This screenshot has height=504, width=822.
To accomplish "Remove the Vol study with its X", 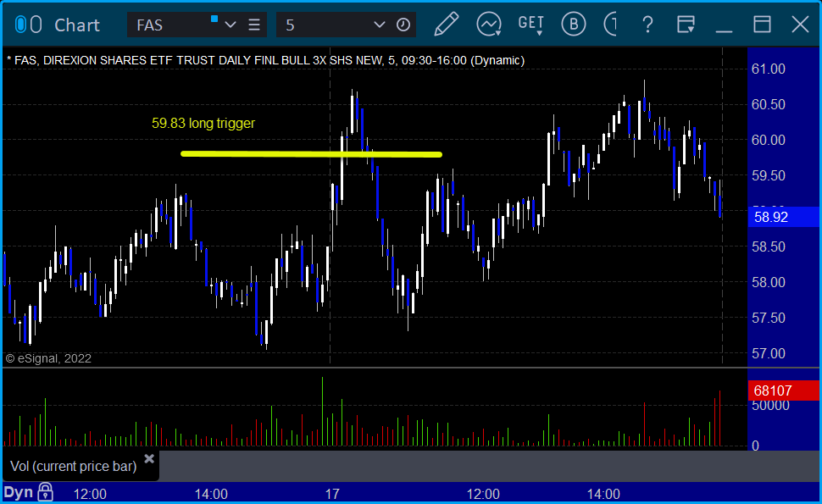I will click(x=149, y=459).
